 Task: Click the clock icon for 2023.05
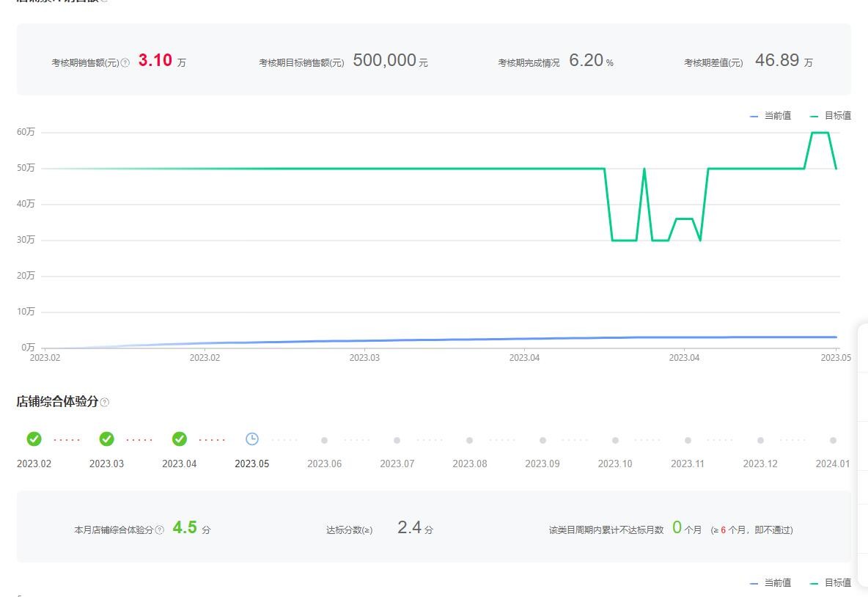pos(252,439)
